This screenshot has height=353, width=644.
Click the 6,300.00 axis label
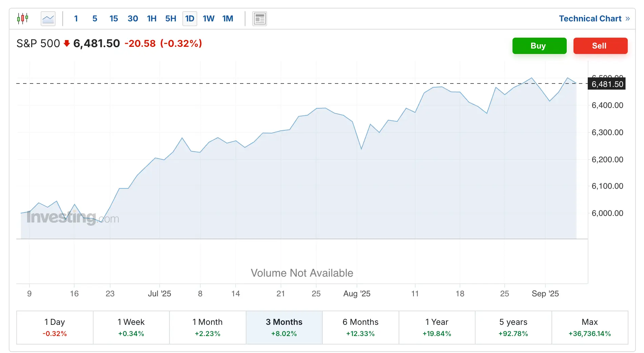pos(607,132)
